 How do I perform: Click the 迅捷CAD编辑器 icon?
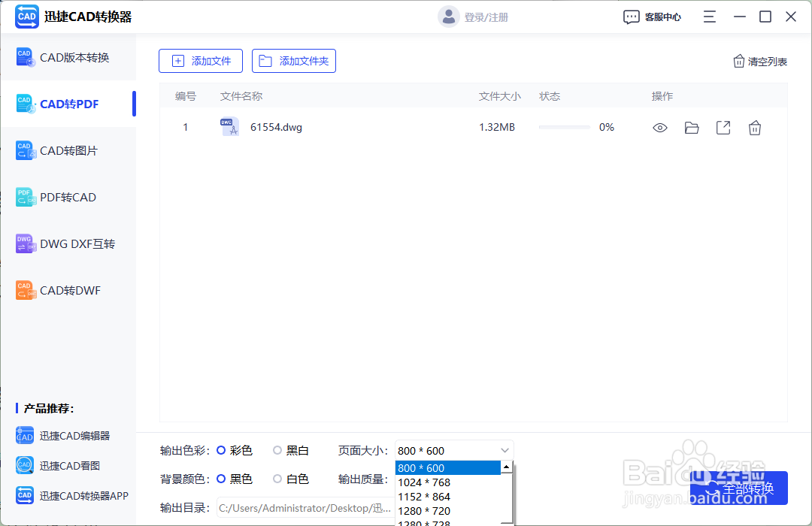click(x=25, y=436)
